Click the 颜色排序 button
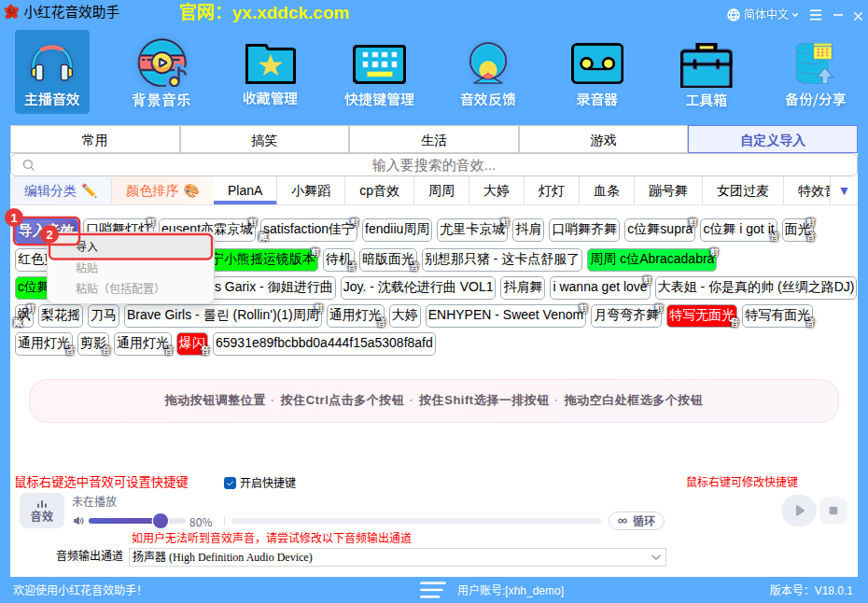 (x=162, y=191)
